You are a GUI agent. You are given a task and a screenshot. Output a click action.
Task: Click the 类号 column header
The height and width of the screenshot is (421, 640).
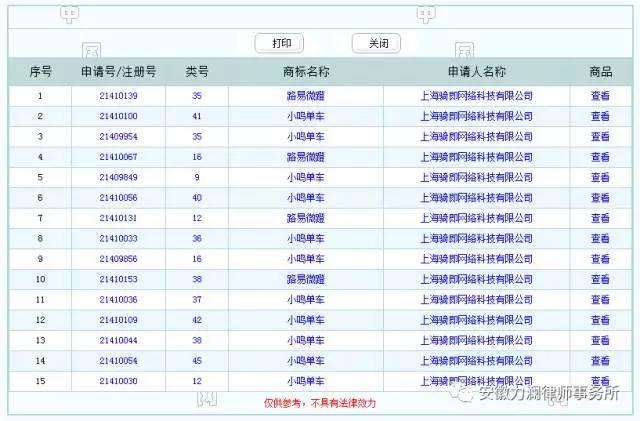tap(197, 72)
